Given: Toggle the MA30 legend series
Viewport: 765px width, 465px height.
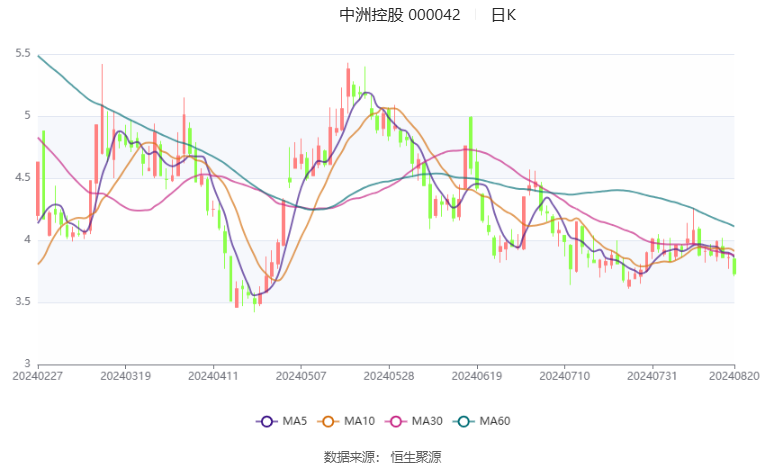Looking at the screenshot, I should tap(414, 421).
